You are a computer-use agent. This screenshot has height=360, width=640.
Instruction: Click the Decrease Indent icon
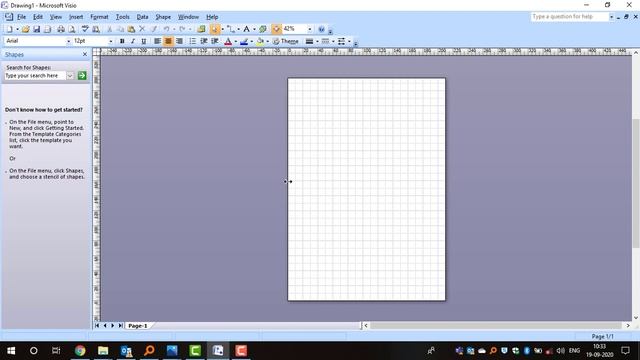[x=204, y=41]
